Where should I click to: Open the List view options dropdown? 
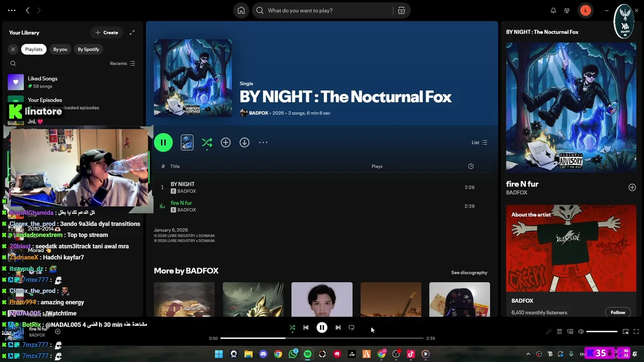point(479,143)
